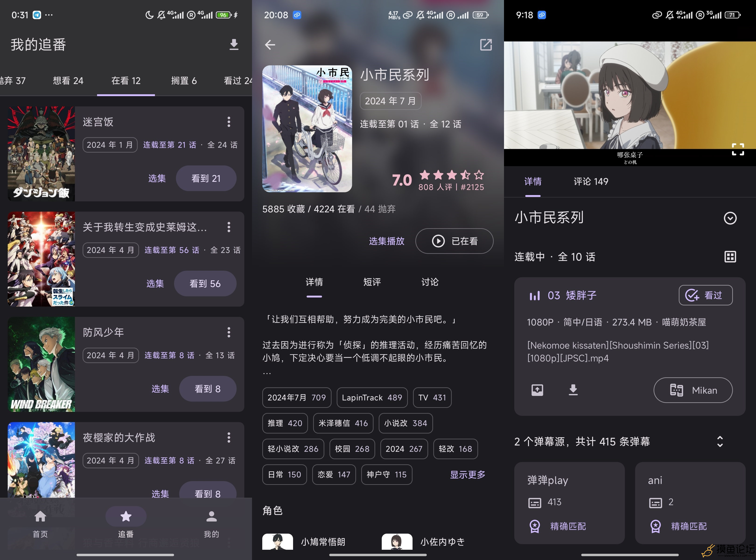
Task: Mark episode 03 as 看过
Action: click(x=706, y=295)
